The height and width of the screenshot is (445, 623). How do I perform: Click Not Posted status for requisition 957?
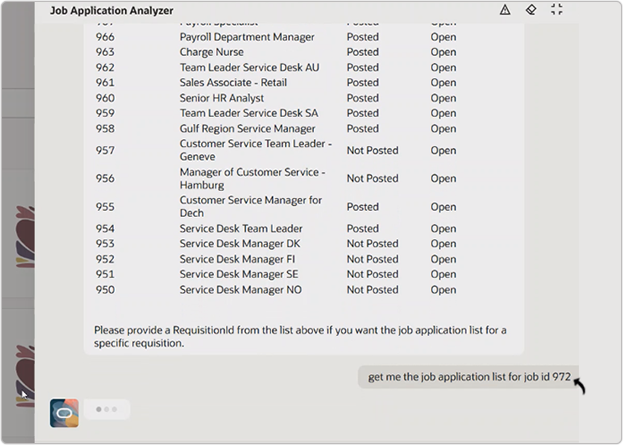pos(372,151)
